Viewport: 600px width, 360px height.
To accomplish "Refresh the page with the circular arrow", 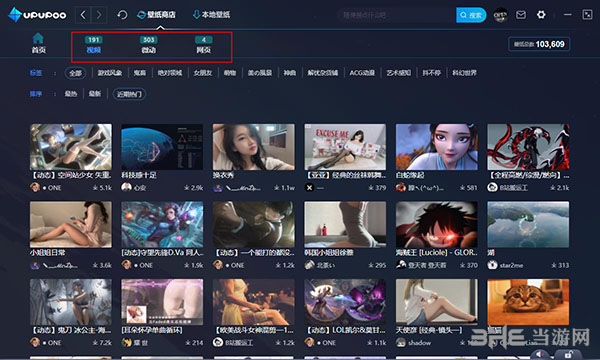I will coord(122,15).
